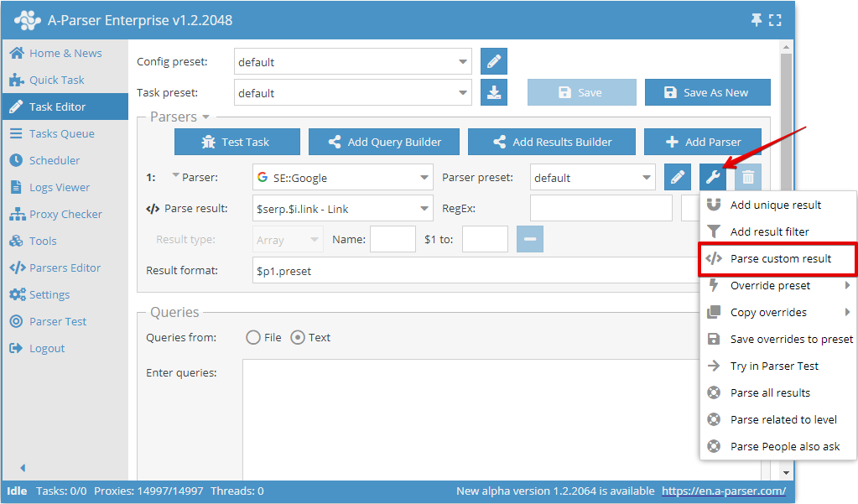Edit the parser preset with the pencil icon

tap(678, 177)
